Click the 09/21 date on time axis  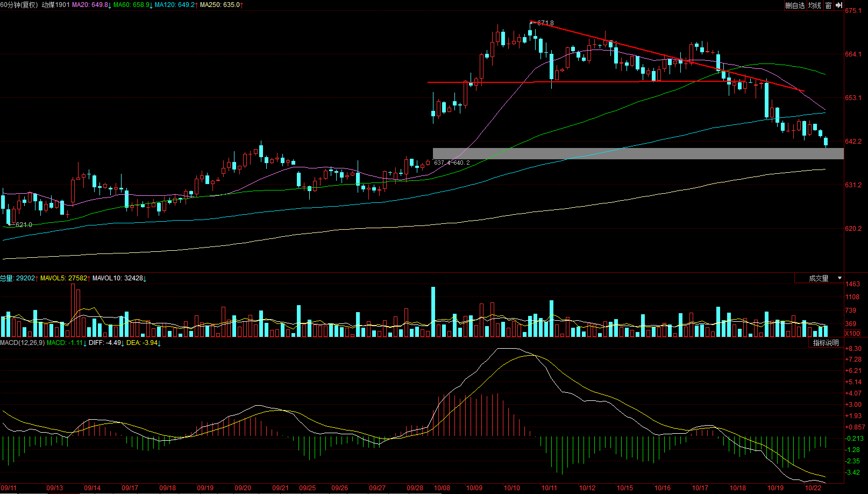point(281,488)
